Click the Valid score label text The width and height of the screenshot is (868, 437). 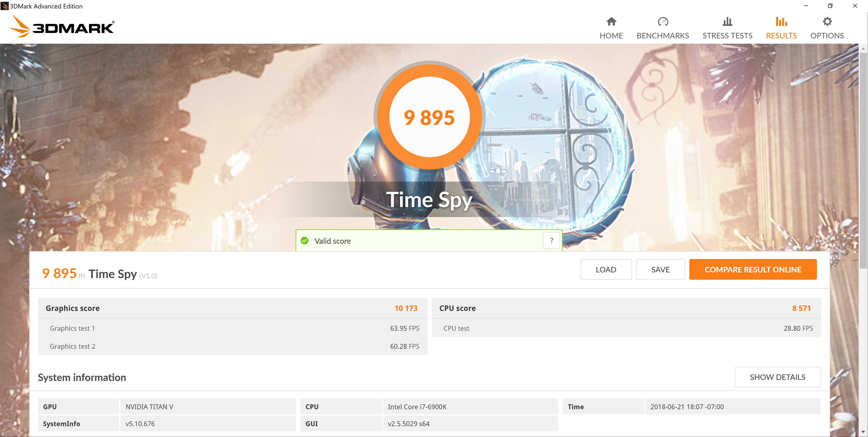(x=332, y=241)
